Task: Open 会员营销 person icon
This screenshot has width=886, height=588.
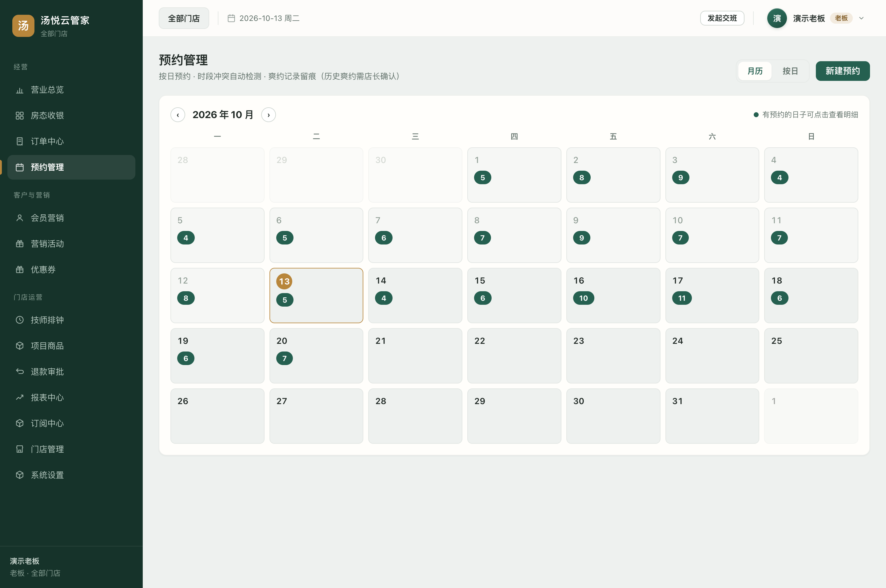Action: point(19,218)
